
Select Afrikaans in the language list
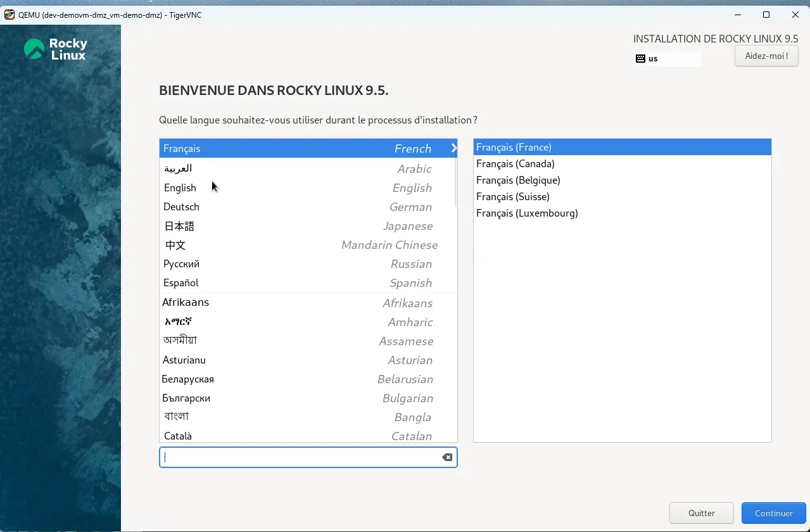coord(186,302)
